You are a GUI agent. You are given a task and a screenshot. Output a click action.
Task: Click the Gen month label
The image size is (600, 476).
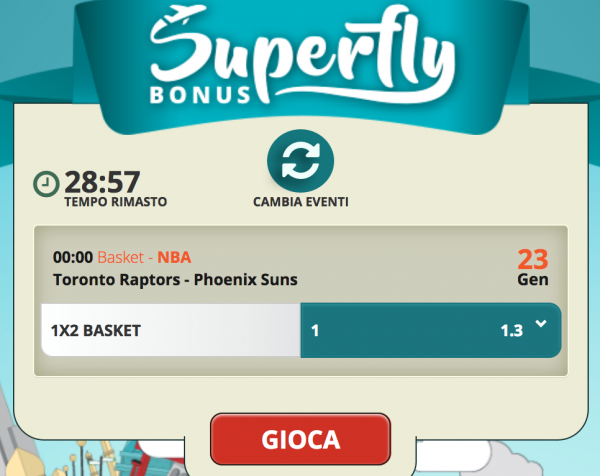(533, 280)
